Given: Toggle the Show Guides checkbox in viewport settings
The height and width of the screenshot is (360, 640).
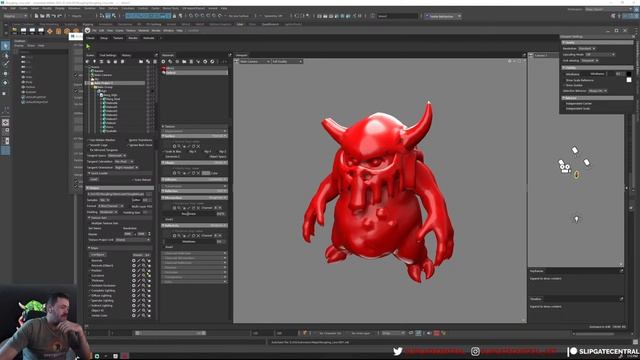Looking at the screenshot, I should coord(564,85).
